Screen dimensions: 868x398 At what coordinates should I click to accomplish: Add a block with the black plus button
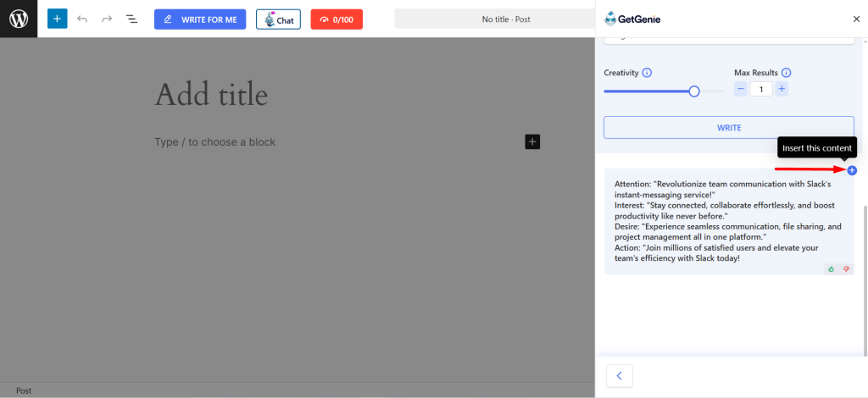(x=532, y=142)
